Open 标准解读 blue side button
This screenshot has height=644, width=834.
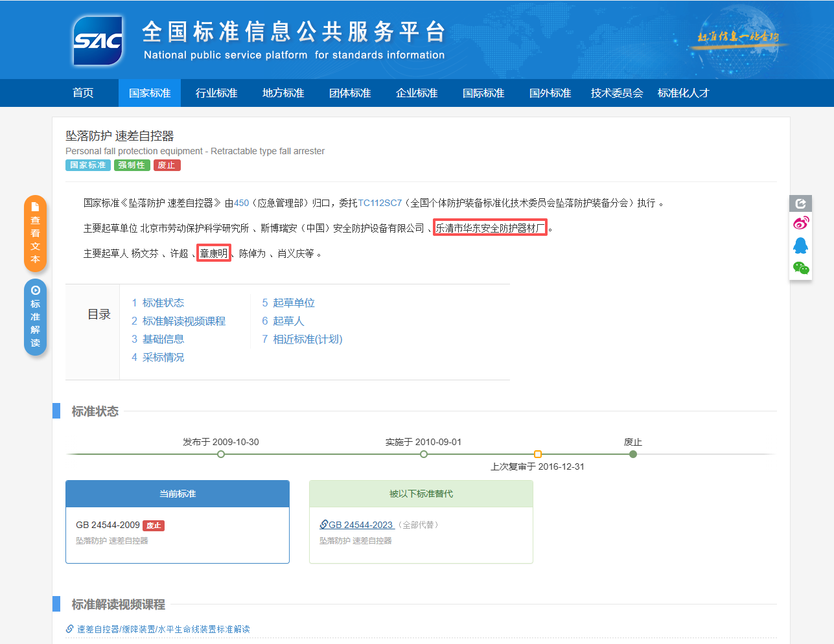click(x=35, y=317)
